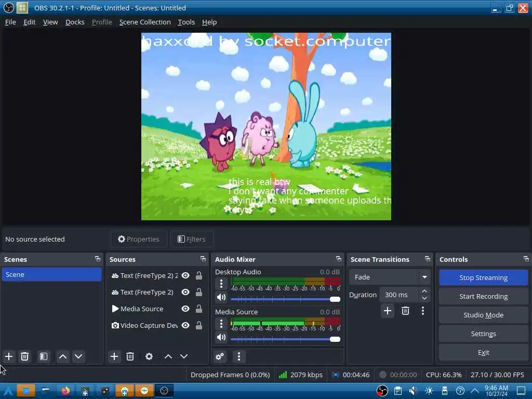Image resolution: width=532 pixels, height=399 pixels.
Task: Add a new source with plus icon
Action: 114,356
